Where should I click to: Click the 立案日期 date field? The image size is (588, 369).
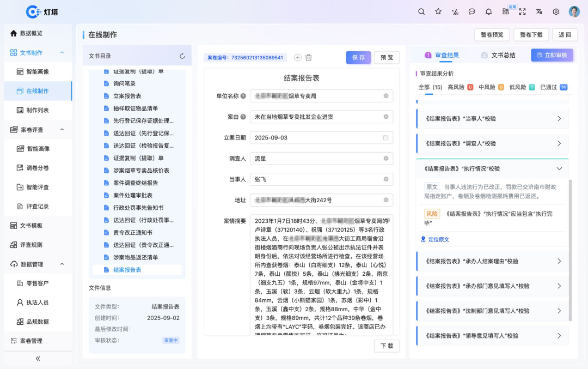(x=321, y=138)
